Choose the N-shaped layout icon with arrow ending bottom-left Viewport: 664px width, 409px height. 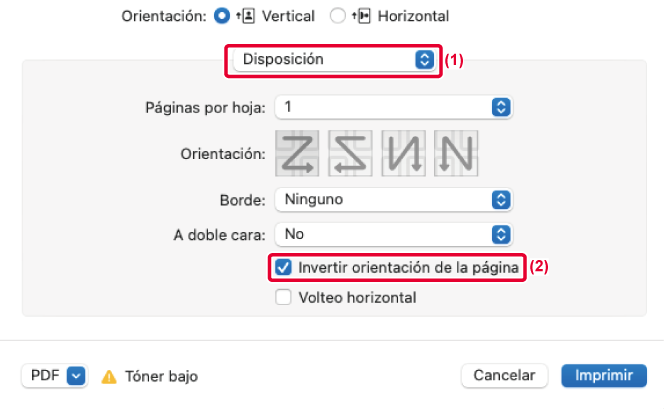[x=456, y=152]
